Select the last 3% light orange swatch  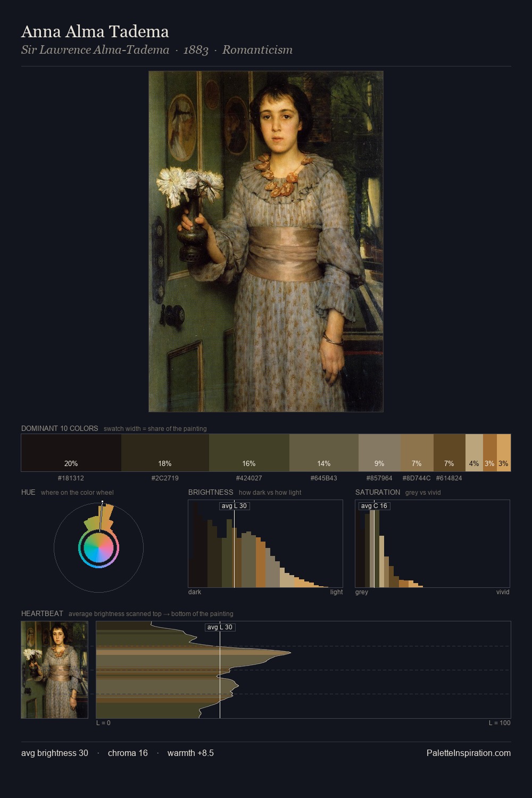coord(504,453)
